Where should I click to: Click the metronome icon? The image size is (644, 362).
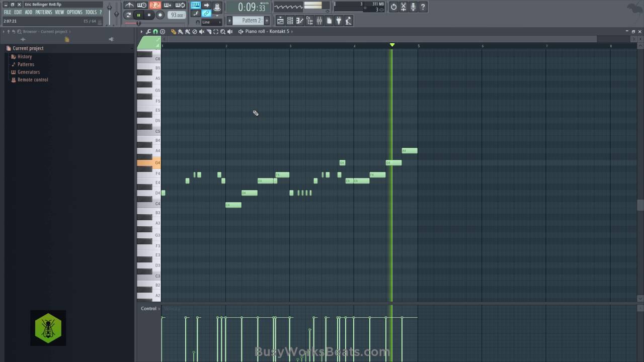coord(130,5)
